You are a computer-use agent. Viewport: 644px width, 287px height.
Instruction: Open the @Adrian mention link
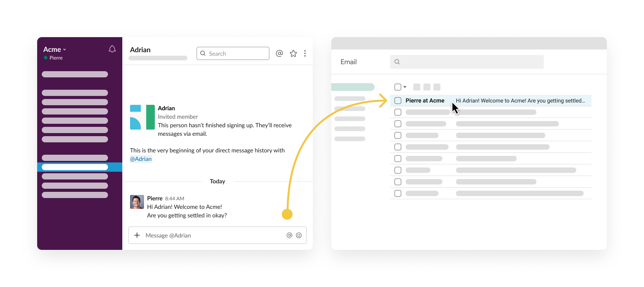(141, 159)
